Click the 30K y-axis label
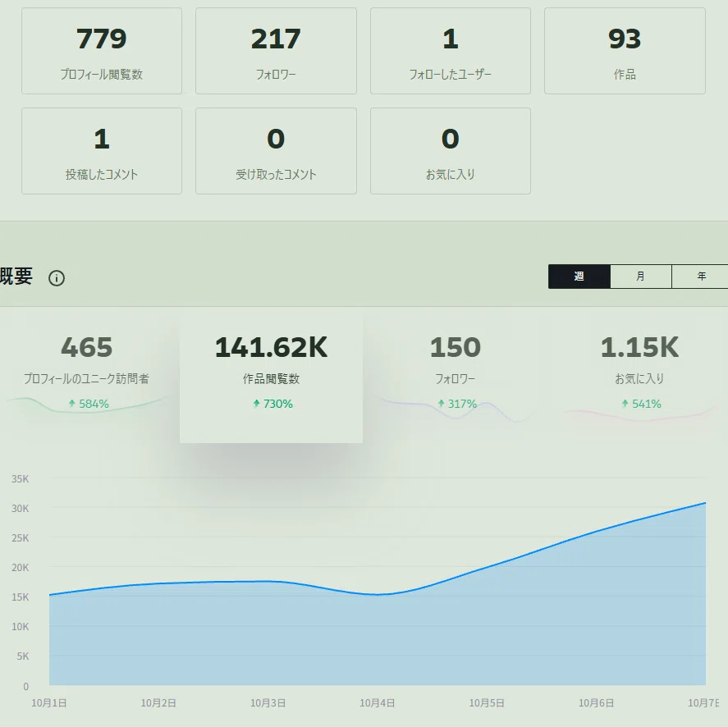 click(20, 509)
